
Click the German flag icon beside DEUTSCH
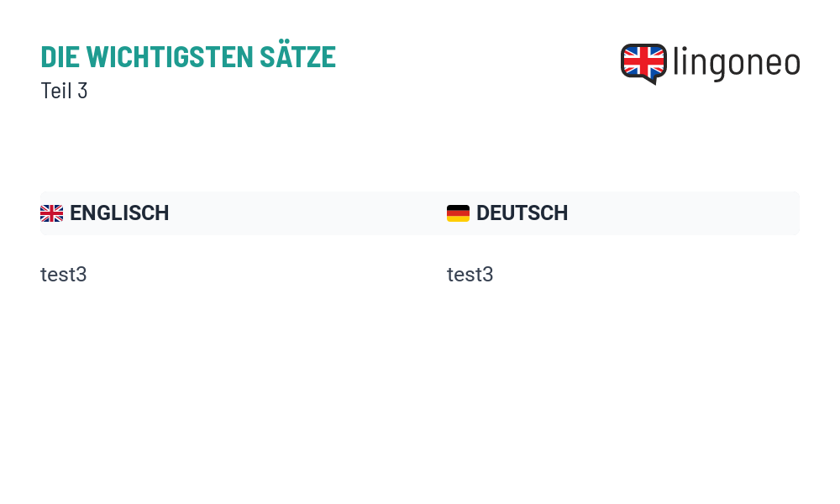tap(458, 213)
